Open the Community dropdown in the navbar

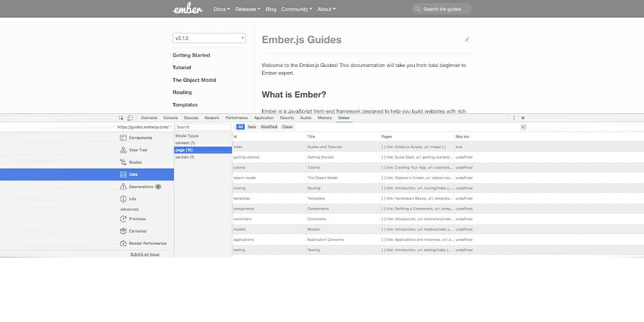point(296,9)
